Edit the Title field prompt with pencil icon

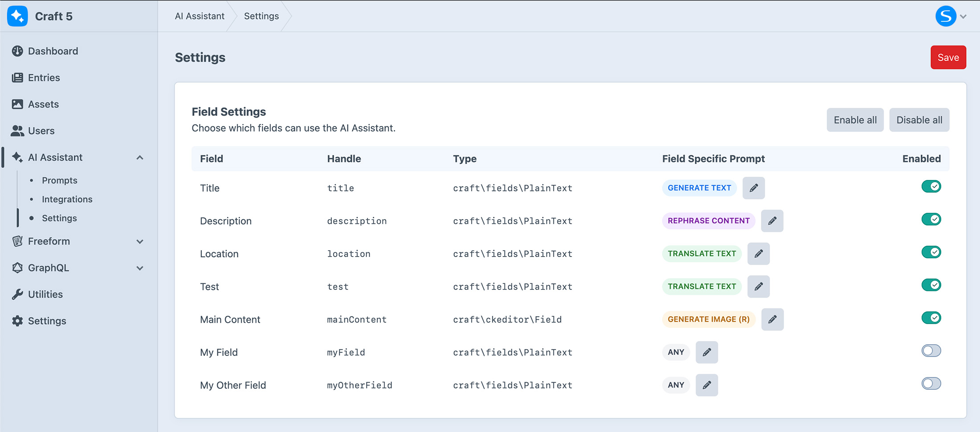(754, 188)
